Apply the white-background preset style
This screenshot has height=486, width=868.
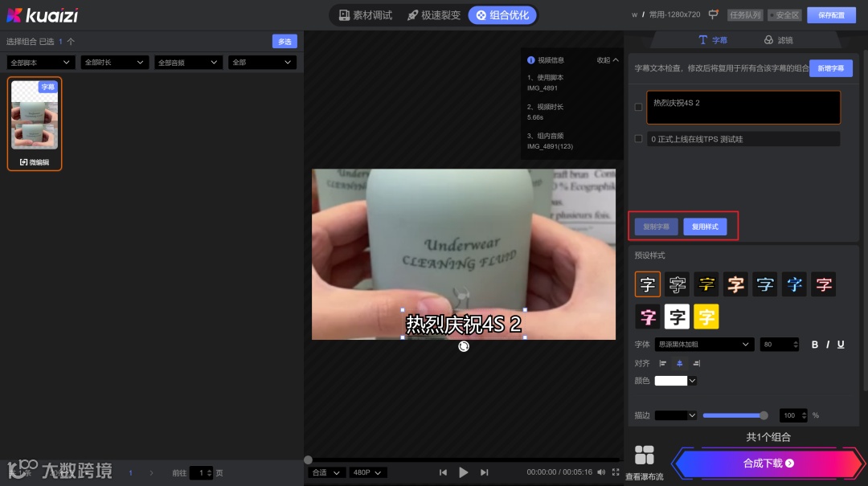coord(677,317)
